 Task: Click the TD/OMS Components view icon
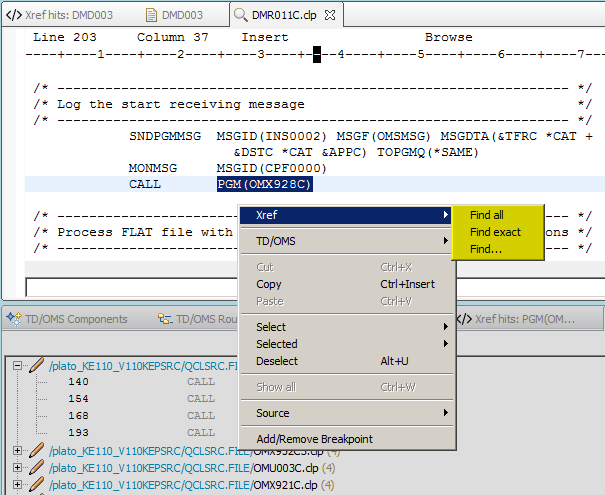13,319
